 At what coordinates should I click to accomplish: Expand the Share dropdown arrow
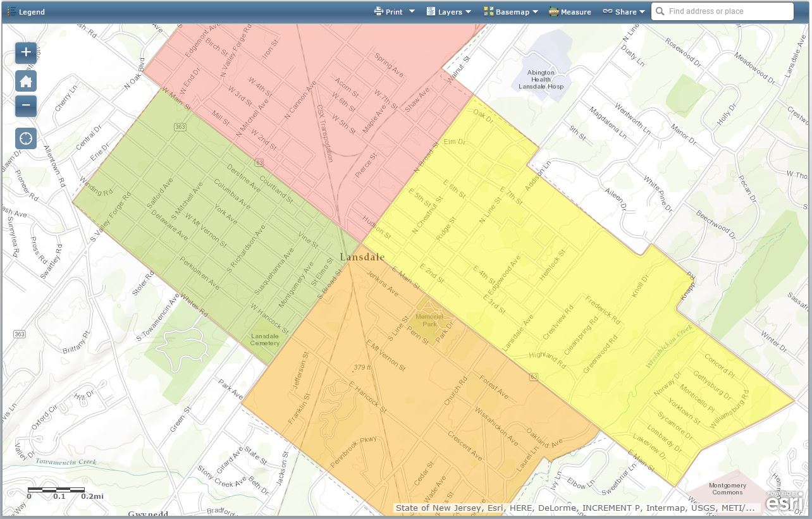pyautogui.click(x=642, y=12)
